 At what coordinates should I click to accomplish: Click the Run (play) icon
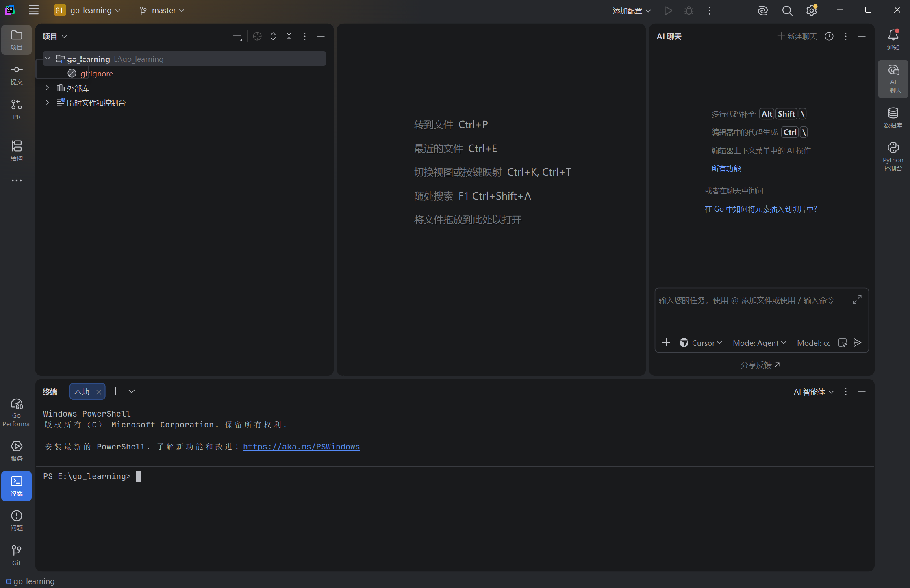click(x=668, y=11)
